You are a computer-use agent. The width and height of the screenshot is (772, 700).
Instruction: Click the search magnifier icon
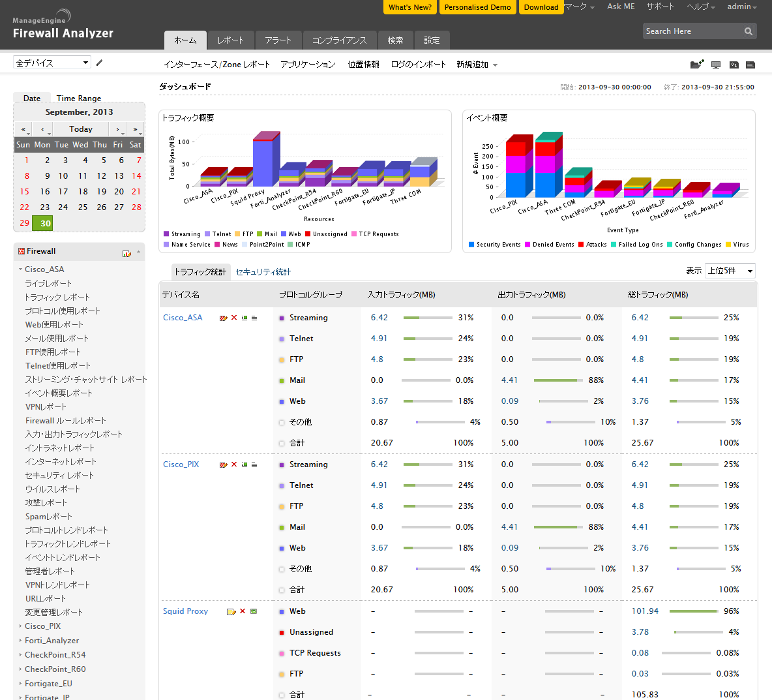click(x=748, y=31)
